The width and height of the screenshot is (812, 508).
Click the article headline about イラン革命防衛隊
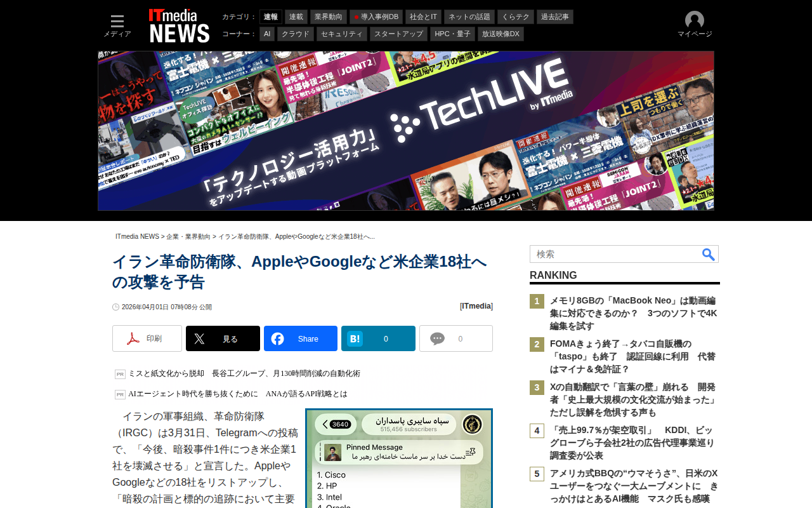tap(299, 272)
